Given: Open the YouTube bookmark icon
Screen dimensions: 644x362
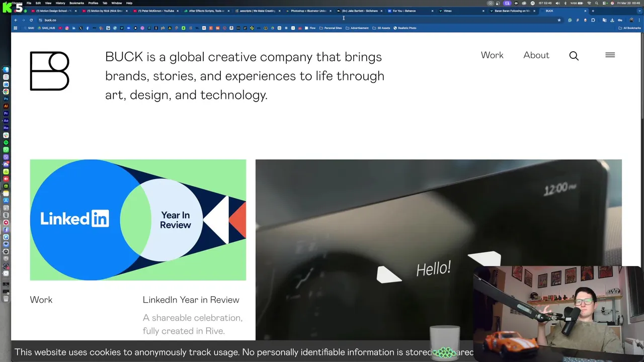Looking at the screenshot, I should [x=60, y=28].
